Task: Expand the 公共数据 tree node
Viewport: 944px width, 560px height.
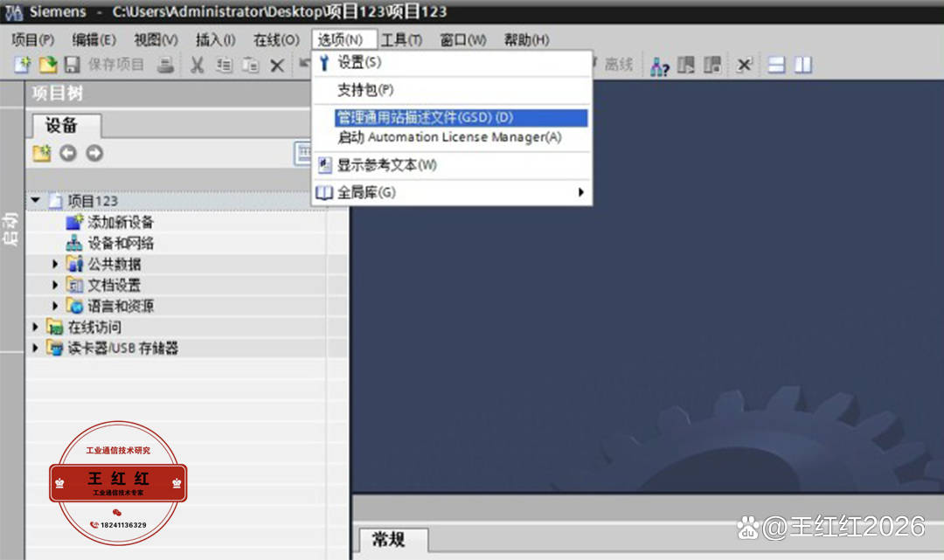Action: click(55, 264)
